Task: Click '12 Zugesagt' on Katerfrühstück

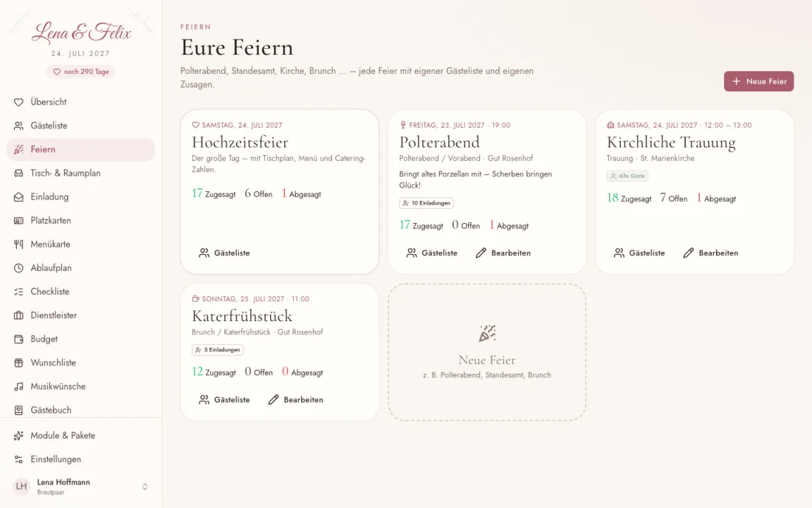Action: coord(214,372)
